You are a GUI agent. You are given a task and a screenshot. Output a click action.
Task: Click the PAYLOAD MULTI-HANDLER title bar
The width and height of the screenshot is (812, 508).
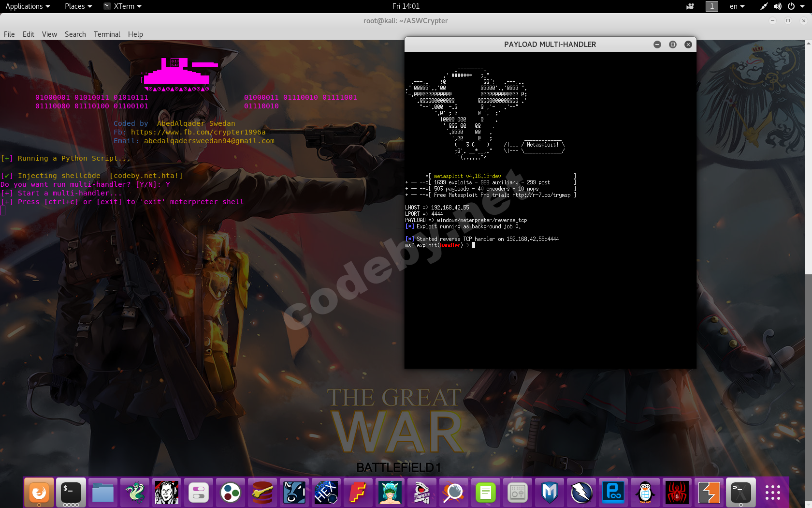(x=551, y=45)
